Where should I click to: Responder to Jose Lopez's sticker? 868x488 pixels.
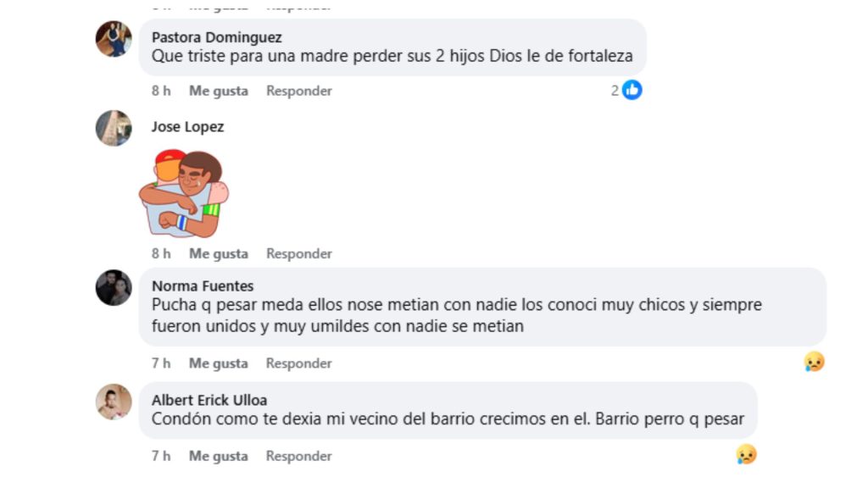click(x=298, y=253)
